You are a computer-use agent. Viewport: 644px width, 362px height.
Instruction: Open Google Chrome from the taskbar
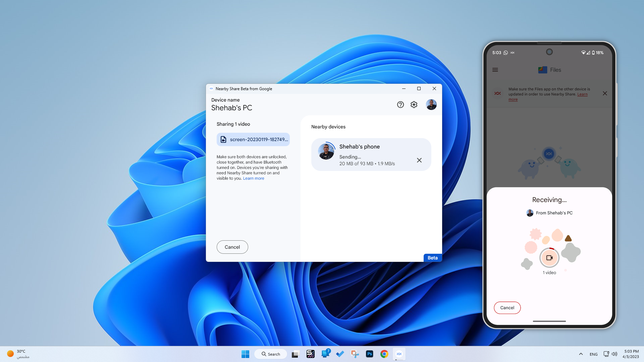[x=384, y=354]
